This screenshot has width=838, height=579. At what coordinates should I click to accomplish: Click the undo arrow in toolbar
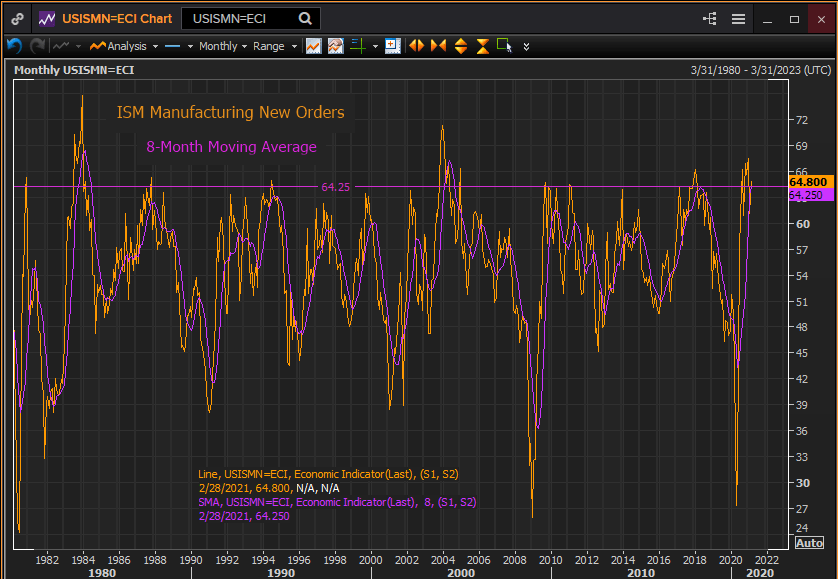[14, 46]
